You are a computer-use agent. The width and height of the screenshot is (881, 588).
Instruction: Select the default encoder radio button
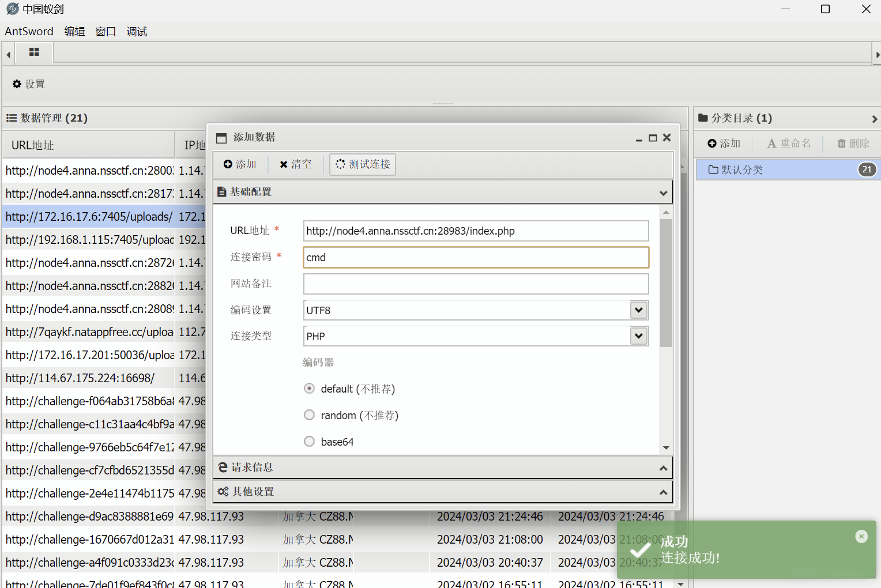pyautogui.click(x=310, y=389)
